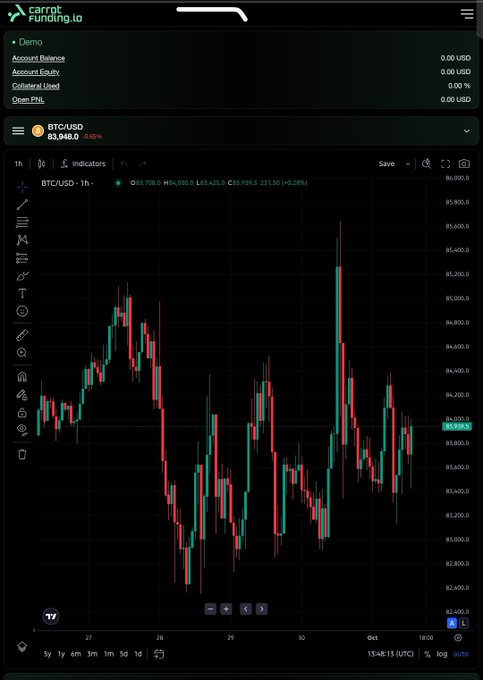Select the XABCD pattern tool
This screenshot has height=680, width=483.
pyautogui.click(x=22, y=240)
